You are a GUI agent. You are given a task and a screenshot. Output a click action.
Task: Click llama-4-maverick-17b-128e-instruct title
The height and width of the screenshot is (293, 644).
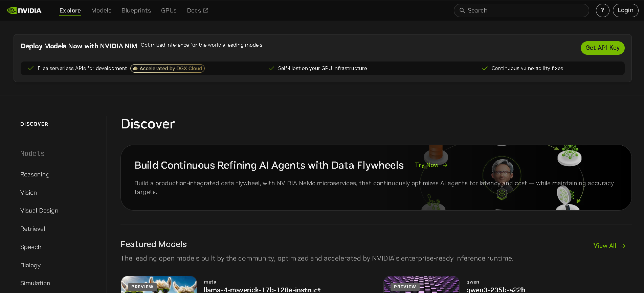click(x=262, y=290)
